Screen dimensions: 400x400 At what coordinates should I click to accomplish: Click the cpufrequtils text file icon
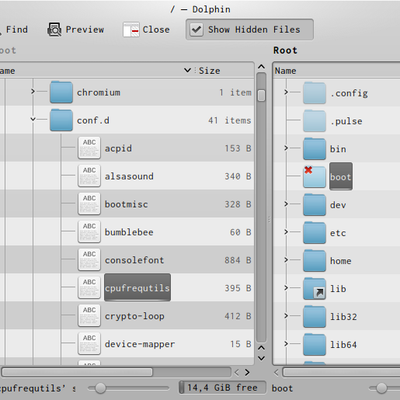pyautogui.click(x=89, y=288)
